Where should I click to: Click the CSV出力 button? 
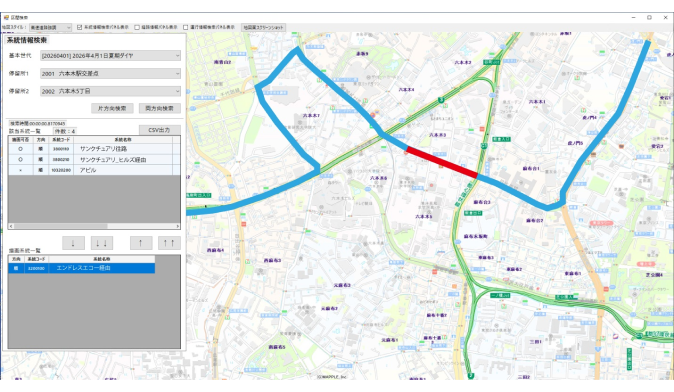pos(159,130)
